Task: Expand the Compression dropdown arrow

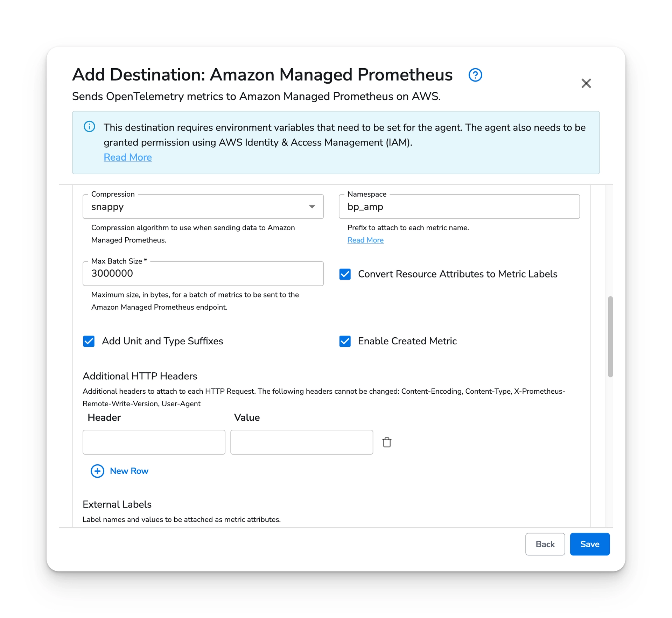Action: pos(312,207)
